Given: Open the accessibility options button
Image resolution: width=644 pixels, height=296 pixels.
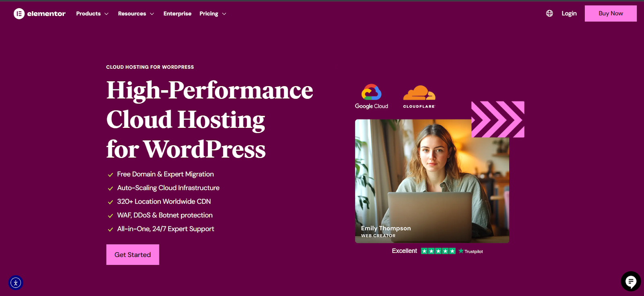Looking at the screenshot, I should tap(16, 283).
